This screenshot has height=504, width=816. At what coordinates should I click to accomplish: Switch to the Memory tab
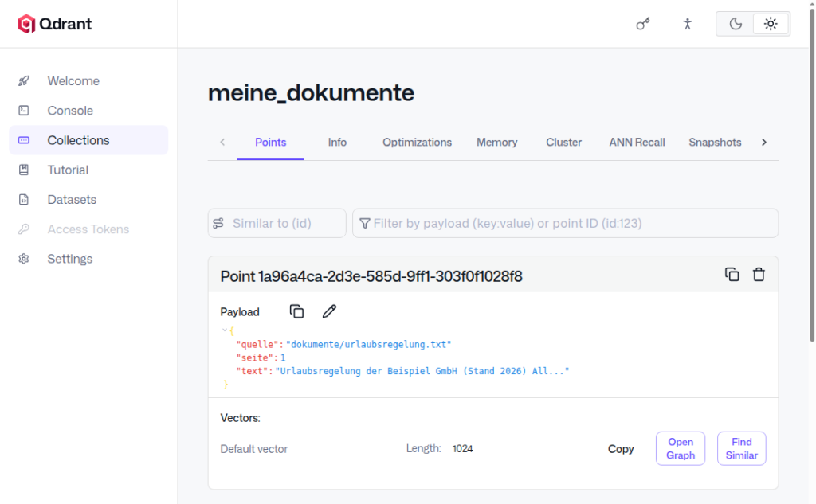point(497,143)
